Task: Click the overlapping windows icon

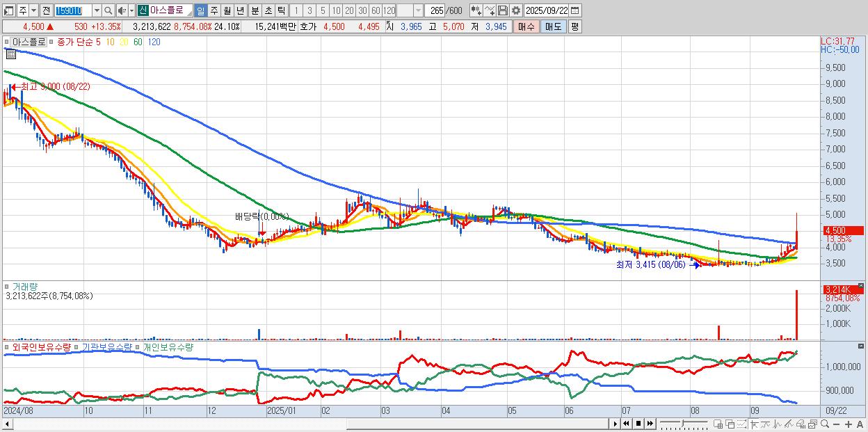Action: point(730,424)
